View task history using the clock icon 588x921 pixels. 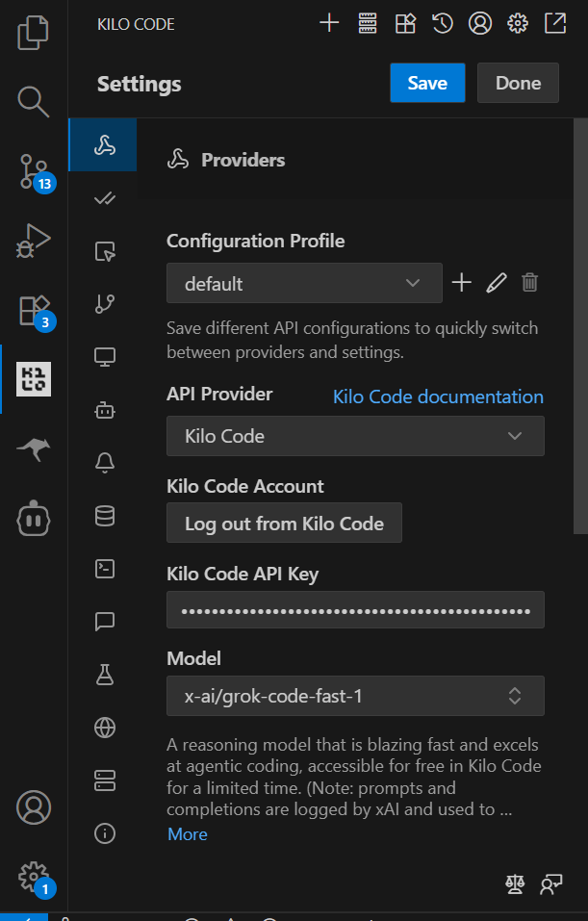pos(443,23)
